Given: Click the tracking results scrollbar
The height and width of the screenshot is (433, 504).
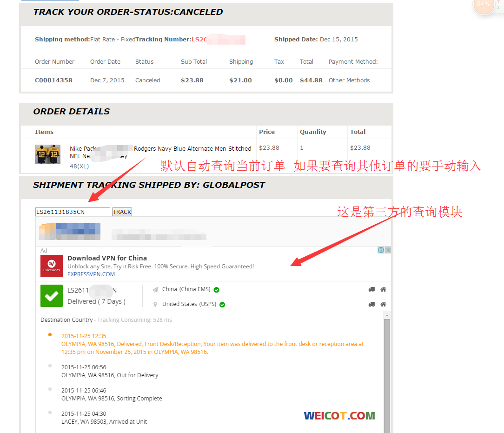Looking at the screenshot, I should [x=387, y=375].
